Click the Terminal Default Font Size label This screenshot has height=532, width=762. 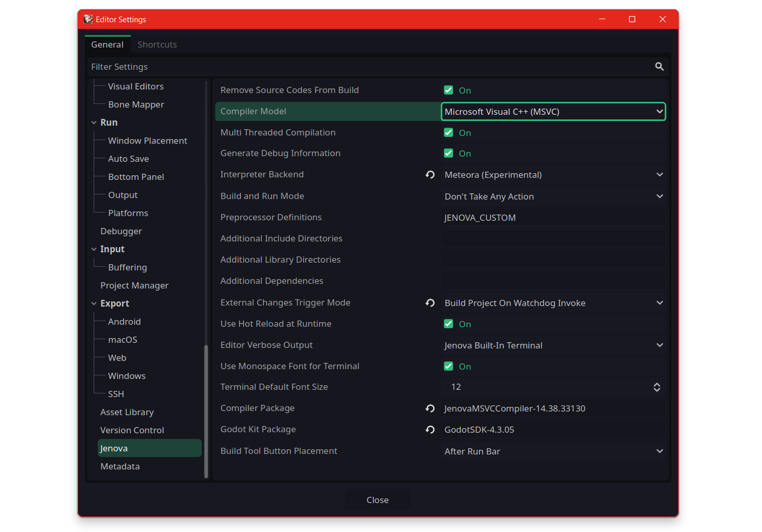click(274, 387)
